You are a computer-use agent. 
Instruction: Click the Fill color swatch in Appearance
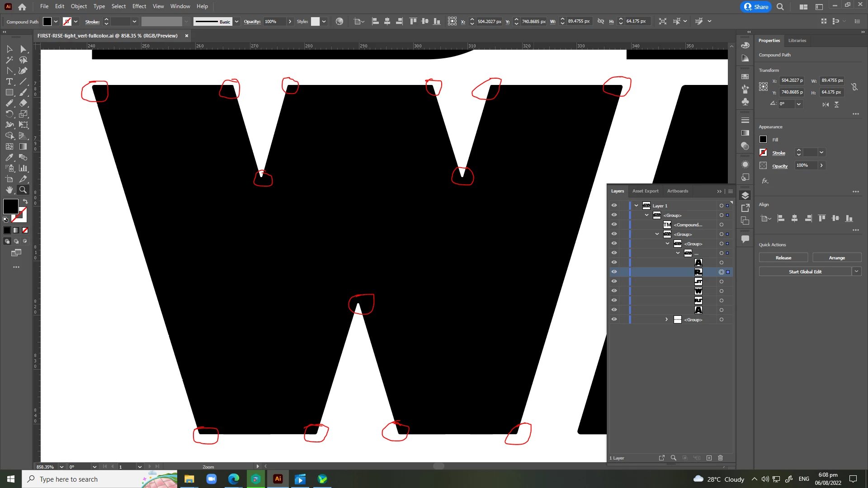(x=763, y=140)
